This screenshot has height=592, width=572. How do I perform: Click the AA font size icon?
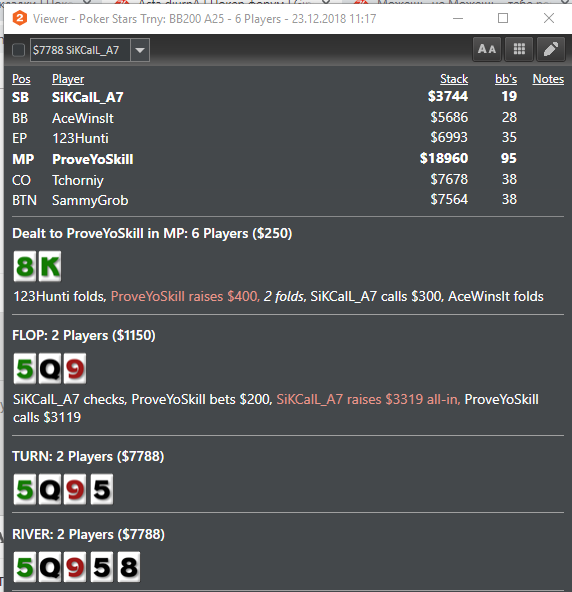point(487,49)
